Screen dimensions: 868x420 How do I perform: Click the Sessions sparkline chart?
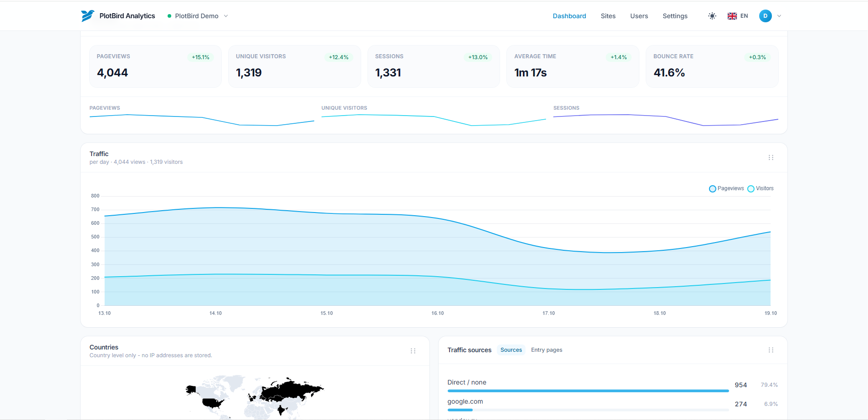coord(666,120)
